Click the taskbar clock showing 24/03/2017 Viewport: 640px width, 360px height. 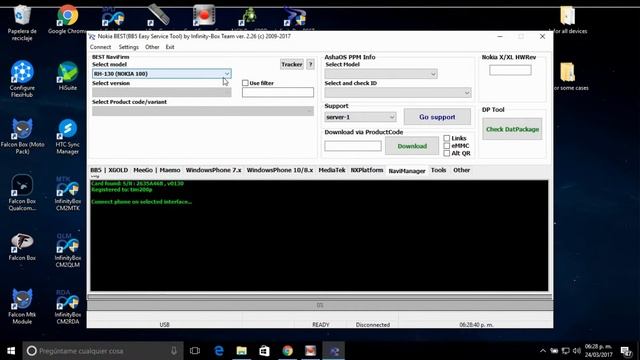pos(599,351)
